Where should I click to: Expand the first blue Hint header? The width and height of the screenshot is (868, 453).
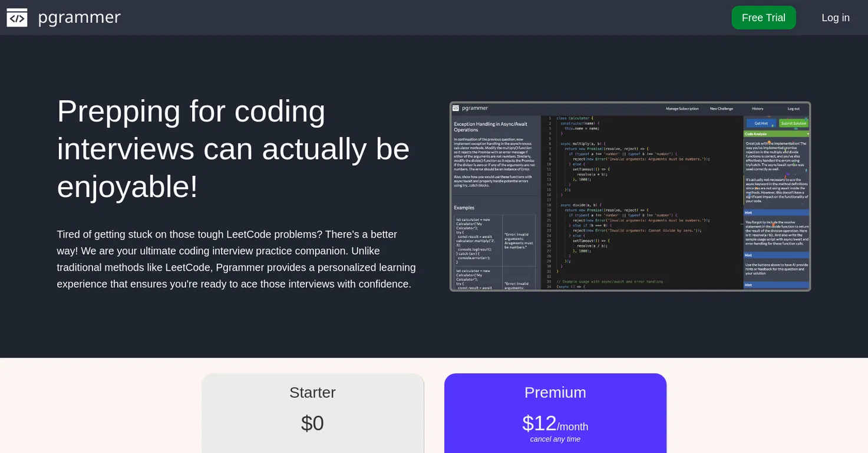[777, 212]
